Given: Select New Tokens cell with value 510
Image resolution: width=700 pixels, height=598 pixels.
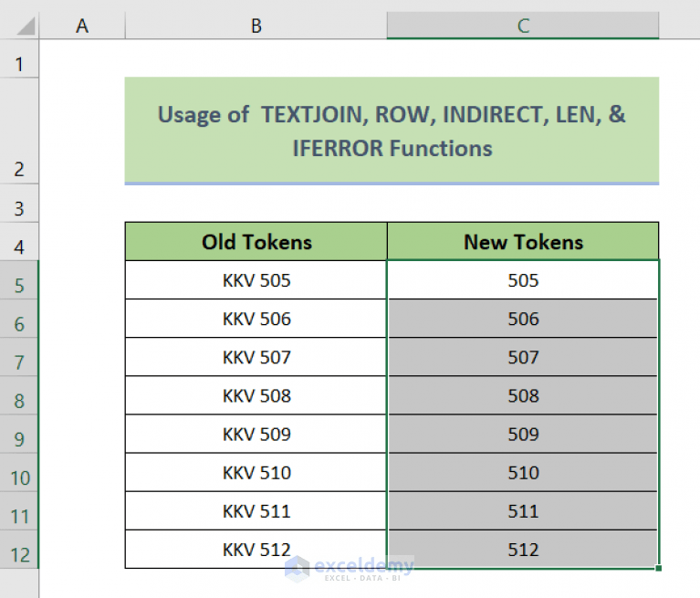Looking at the screenshot, I should tap(523, 473).
